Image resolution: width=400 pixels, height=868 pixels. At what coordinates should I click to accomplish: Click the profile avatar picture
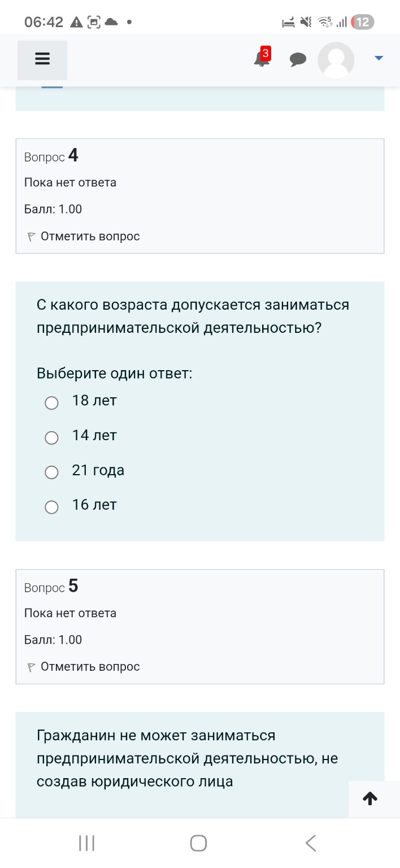coord(336,60)
